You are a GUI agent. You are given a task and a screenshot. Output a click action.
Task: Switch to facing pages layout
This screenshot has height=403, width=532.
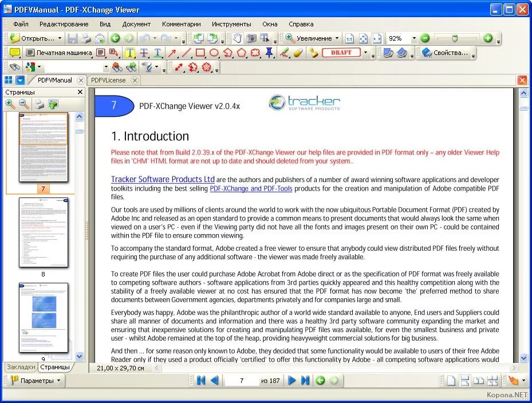point(478,381)
